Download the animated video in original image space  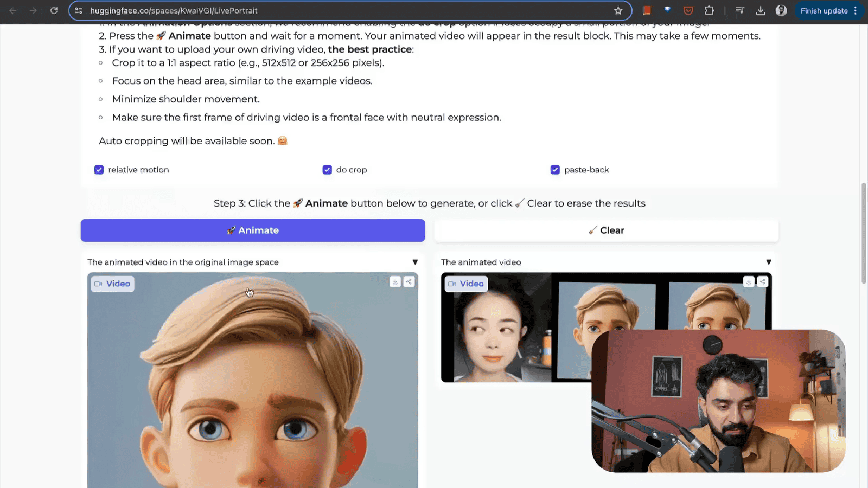point(395,281)
